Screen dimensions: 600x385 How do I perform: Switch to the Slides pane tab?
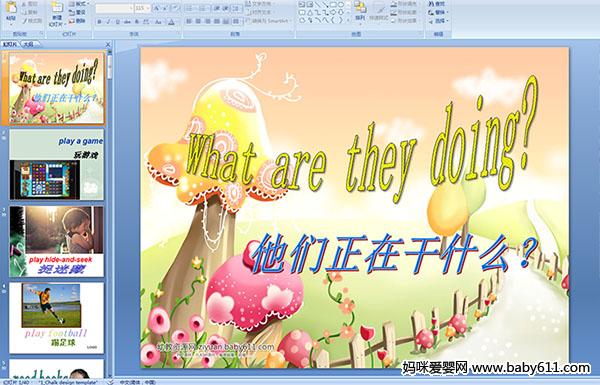tap(10, 44)
